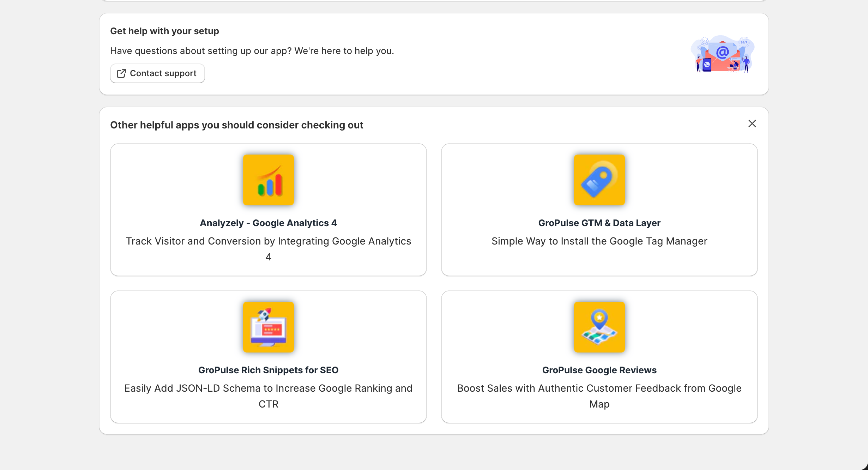The image size is (868, 470).
Task: Select the GroPulse GTM & Data Layer card
Action: pyautogui.click(x=599, y=209)
